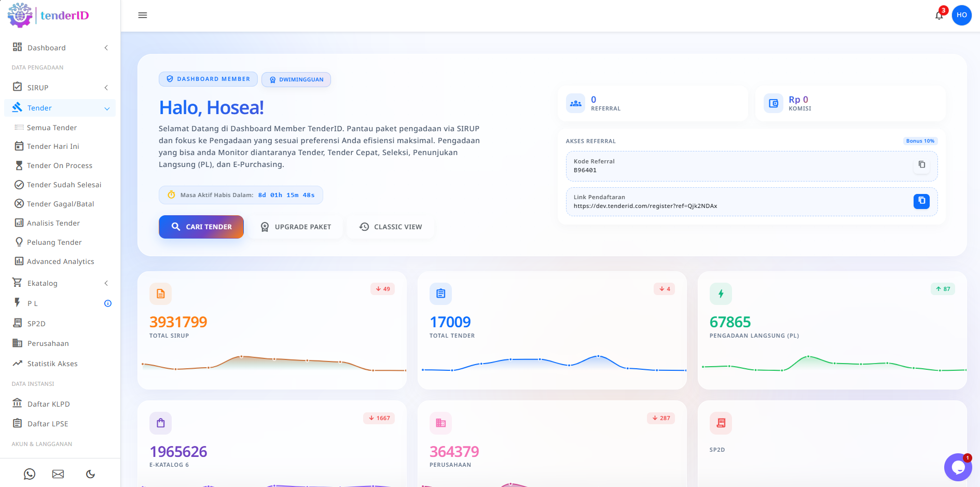Click the 1965626 E-Katalog value
This screenshot has width=980, height=487.
pyautogui.click(x=178, y=452)
